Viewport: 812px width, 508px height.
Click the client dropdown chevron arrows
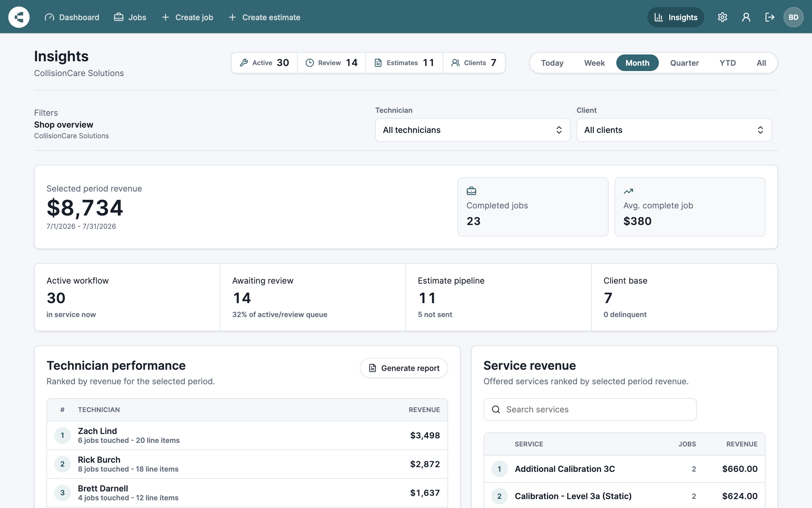[x=760, y=130]
